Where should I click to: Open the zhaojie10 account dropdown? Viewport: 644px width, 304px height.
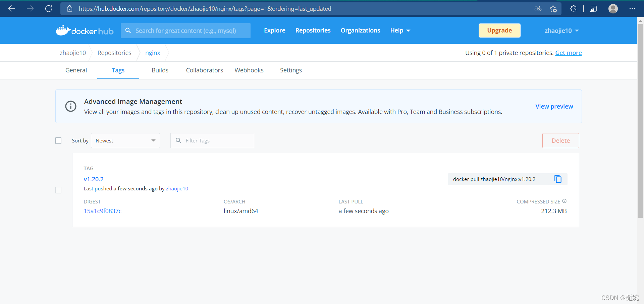[x=562, y=31]
